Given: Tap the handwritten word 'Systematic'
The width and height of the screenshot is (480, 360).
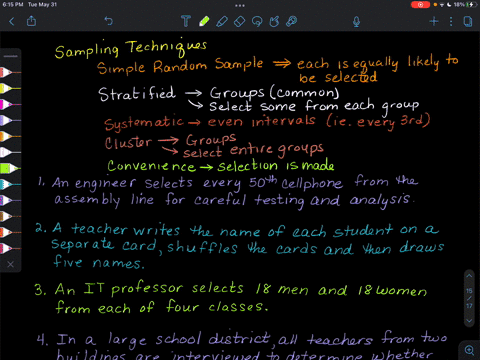Looking at the screenshot, I should pos(144,123).
